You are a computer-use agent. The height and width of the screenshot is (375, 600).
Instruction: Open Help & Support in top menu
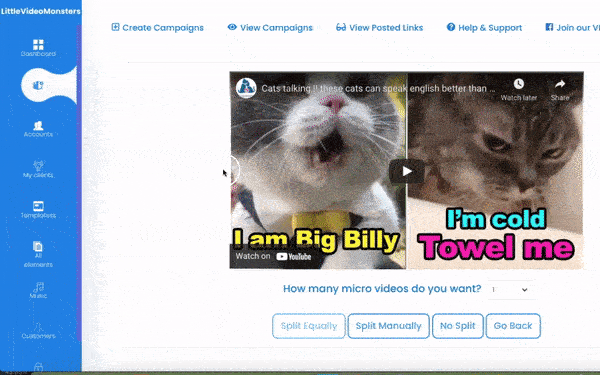tap(484, 28)
